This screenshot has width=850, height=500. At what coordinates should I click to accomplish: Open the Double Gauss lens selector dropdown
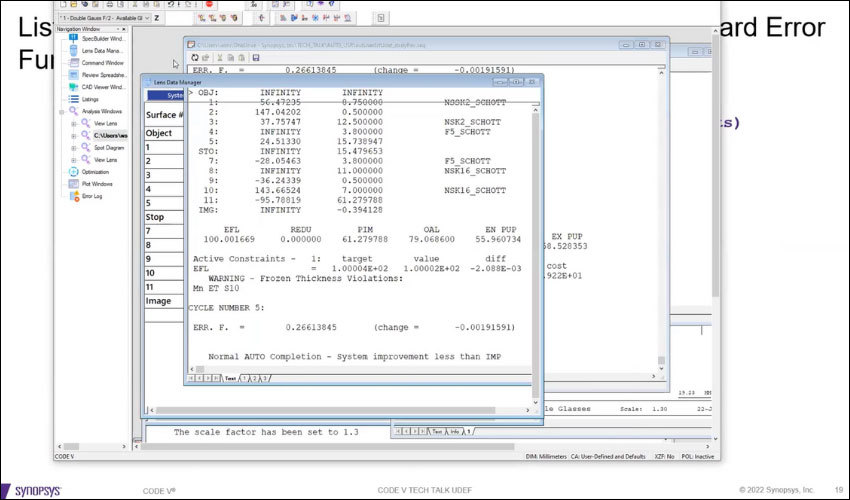(x=148, y=18)
